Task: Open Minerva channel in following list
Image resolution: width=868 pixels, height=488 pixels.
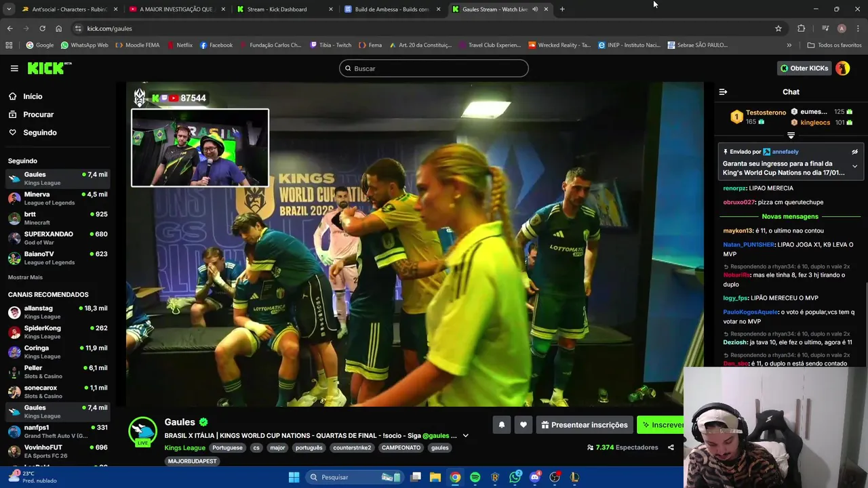Action: coord(58,199)
